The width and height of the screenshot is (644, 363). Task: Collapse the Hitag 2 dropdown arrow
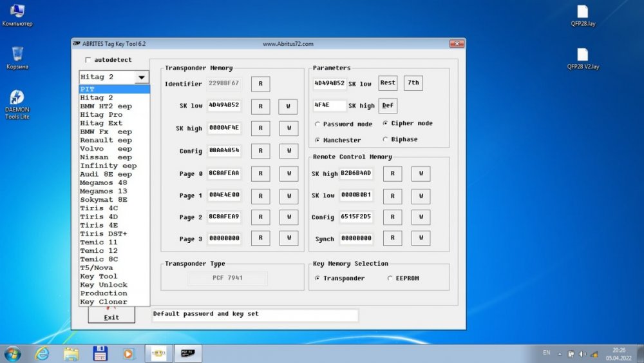(142, 77)
